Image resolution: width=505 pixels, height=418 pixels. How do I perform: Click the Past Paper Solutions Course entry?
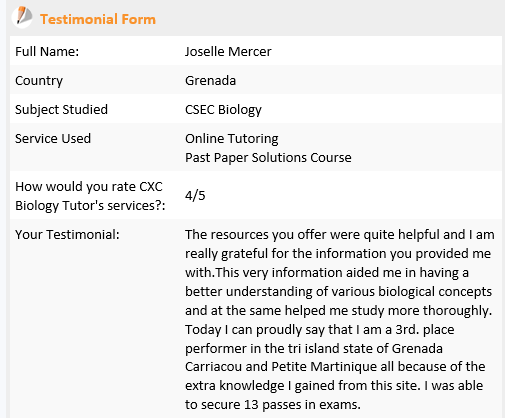click(x=268, y=158)
